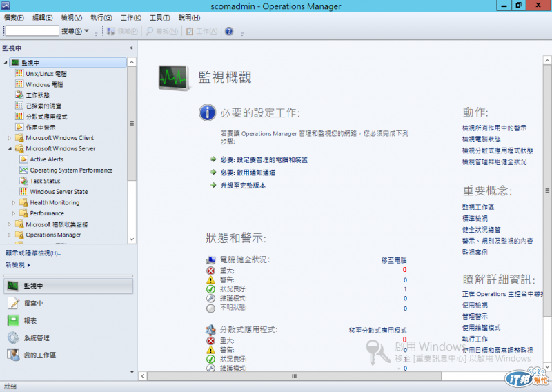Image resolution: width=552 pixels, height=392 pixels.
Task: Open the 工作(K) menu
Action: pyautogui.click(x=131, y=18)
